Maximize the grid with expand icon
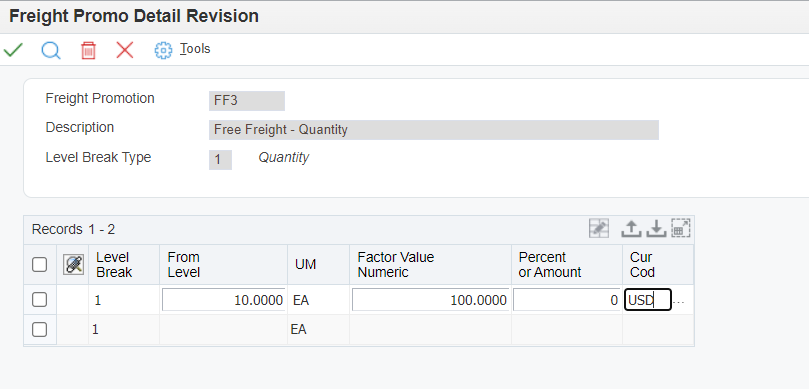The width and height of the screenshot is (809, 389). pyautogui.click(x=681, y=229)
